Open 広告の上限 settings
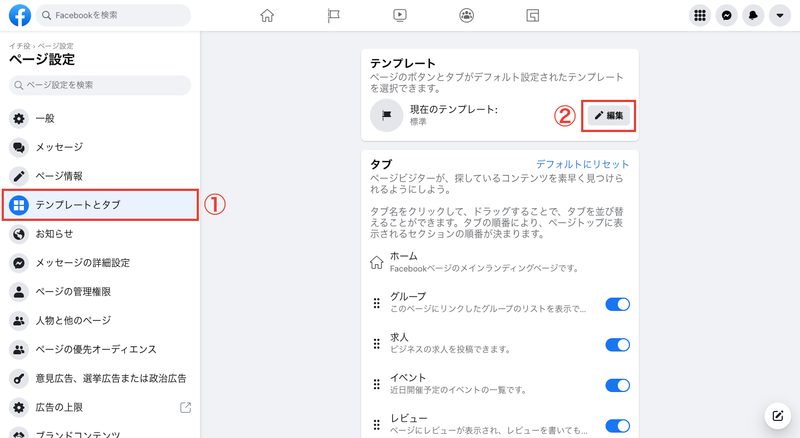 (x=100, y=407)
